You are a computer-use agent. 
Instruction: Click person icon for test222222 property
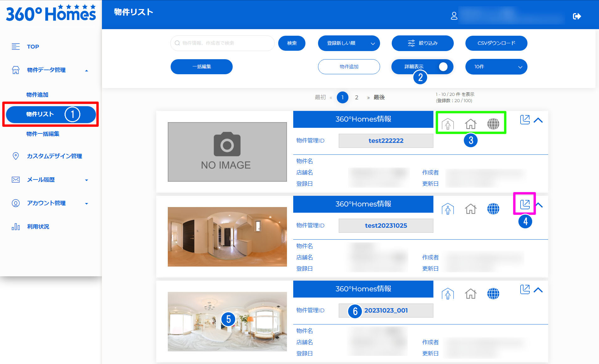click(x=448, y=124)
